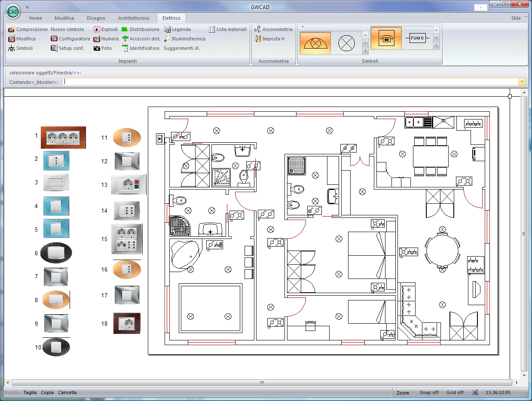Click Copia in the bottom bar
The image size is (532, 401).
pos(47,393)
